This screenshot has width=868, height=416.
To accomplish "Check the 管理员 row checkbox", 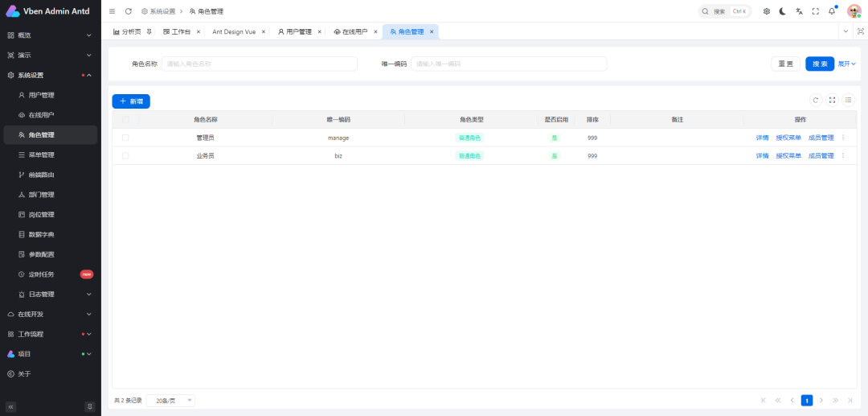I will pyautogui.click(x=125, y=138).
